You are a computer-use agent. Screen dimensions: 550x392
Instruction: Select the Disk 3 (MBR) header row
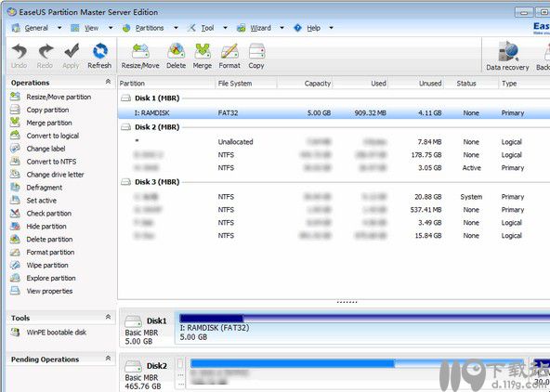pyautogui.click(x=334, y=182)
